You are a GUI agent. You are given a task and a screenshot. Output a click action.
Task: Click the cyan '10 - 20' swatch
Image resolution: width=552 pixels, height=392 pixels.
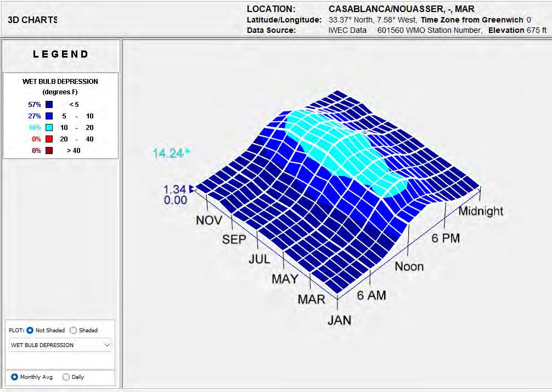[49, 127]
